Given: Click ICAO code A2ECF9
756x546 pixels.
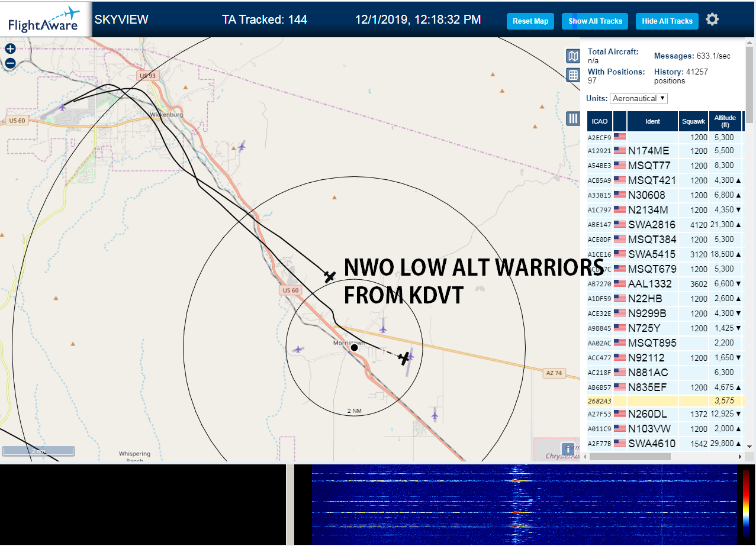Looking at the screenshot, I should coord(599,138).
